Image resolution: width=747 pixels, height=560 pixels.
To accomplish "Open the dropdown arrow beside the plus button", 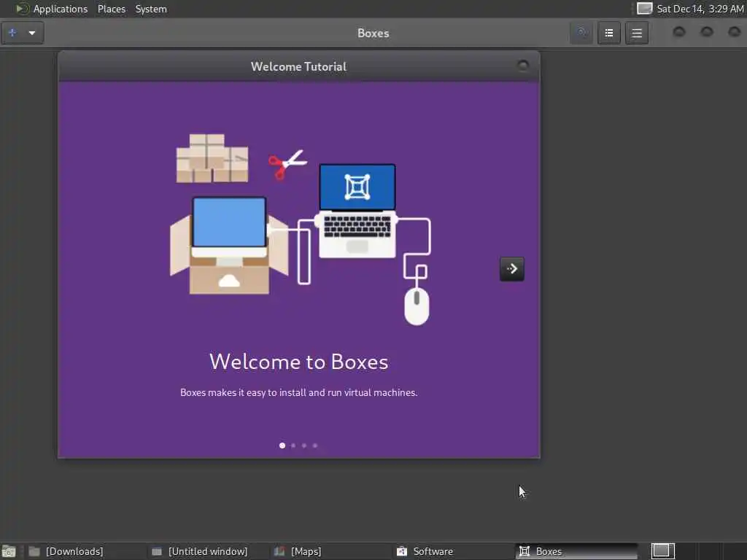I will pyautogui.click(x=32, y=33).
